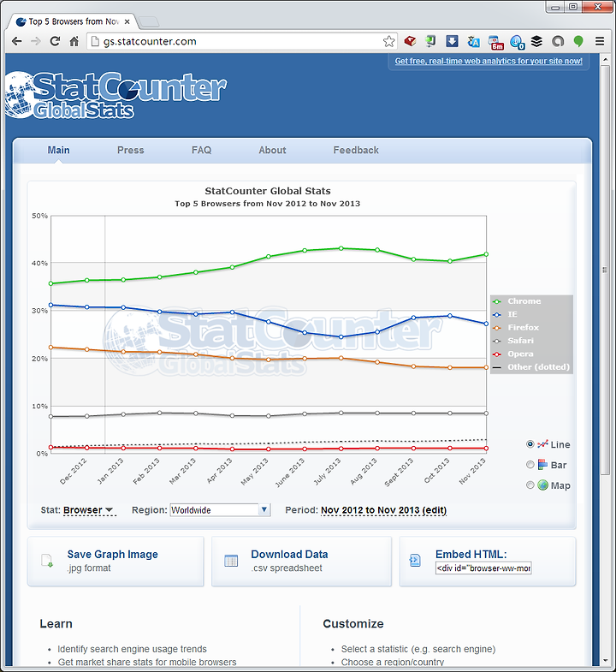The width and height of the screenshot is (616, 672).
Task: Open a new browser tab
Action: click(x=149, y=22)
